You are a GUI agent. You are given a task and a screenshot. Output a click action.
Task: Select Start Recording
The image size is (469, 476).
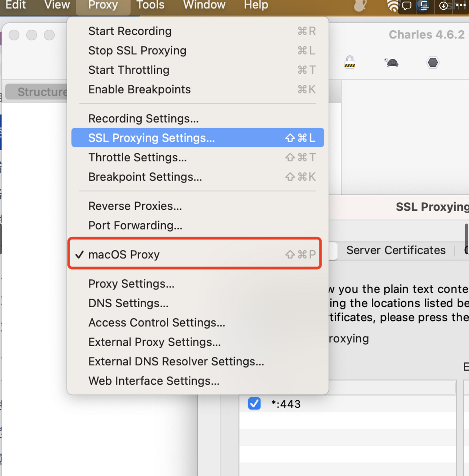pyautogui.click(x=130, y=31)
